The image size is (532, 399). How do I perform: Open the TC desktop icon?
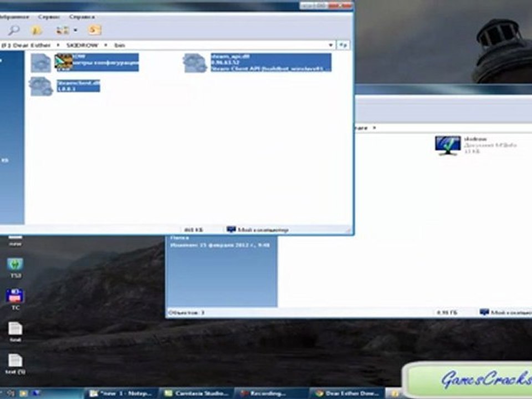pos(16,300)
